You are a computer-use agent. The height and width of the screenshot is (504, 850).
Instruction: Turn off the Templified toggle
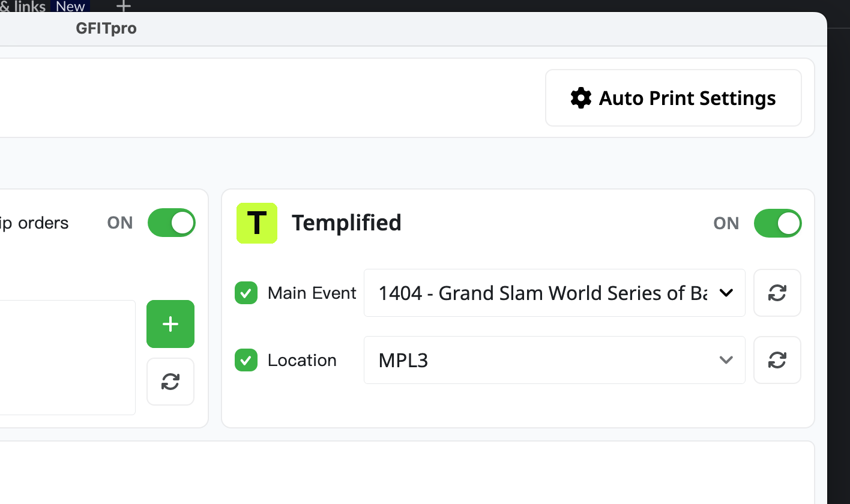pos(778,223)
